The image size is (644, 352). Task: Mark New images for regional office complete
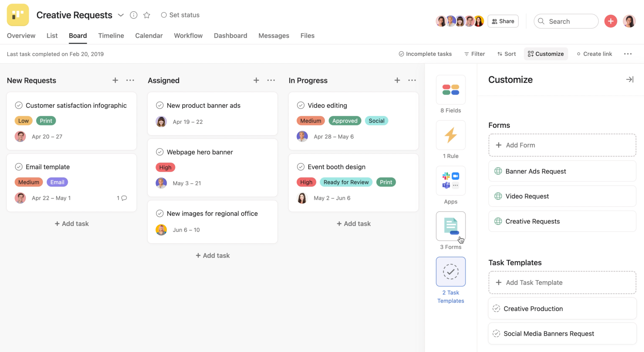coord(160,213)
